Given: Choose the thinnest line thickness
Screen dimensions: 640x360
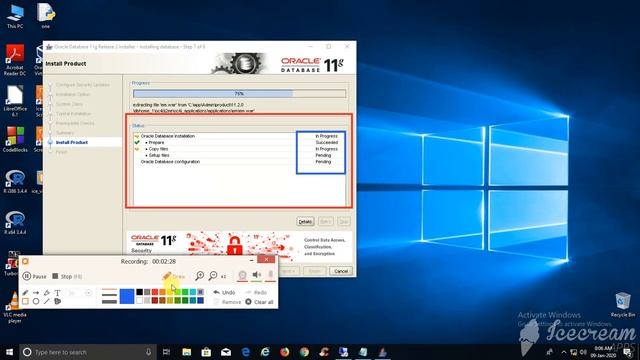Looking at the screenshot, I should tap(109, 290).
